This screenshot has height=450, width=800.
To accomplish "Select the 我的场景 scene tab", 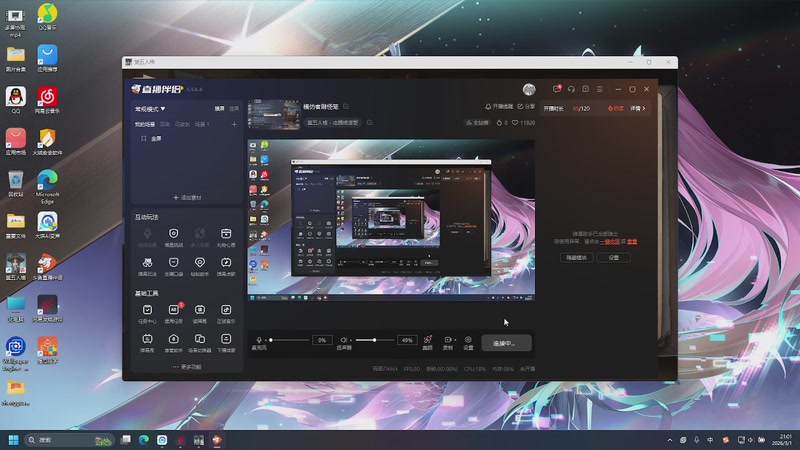I will coord(145,124).
